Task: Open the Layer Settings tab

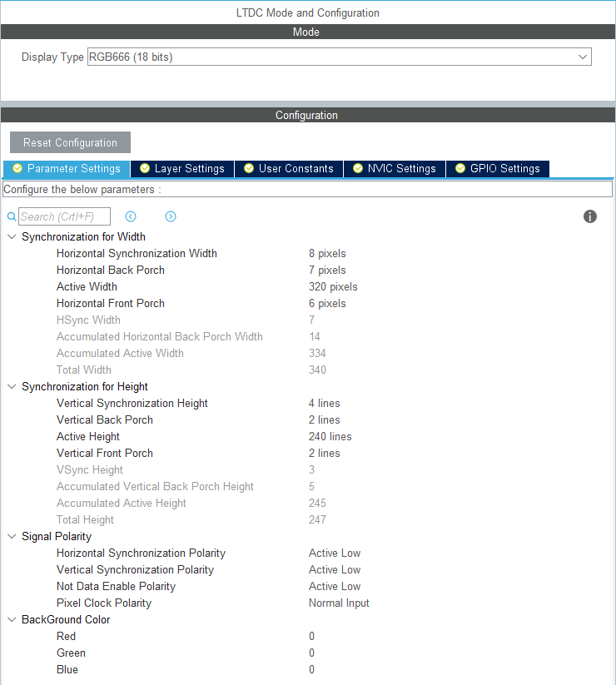Action: [182, 169]
